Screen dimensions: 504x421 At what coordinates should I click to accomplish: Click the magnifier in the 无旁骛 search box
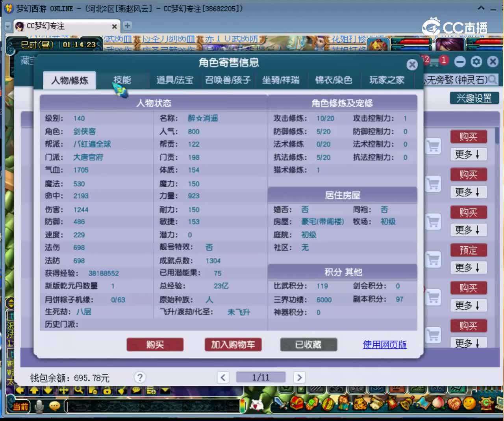[493, 80]
